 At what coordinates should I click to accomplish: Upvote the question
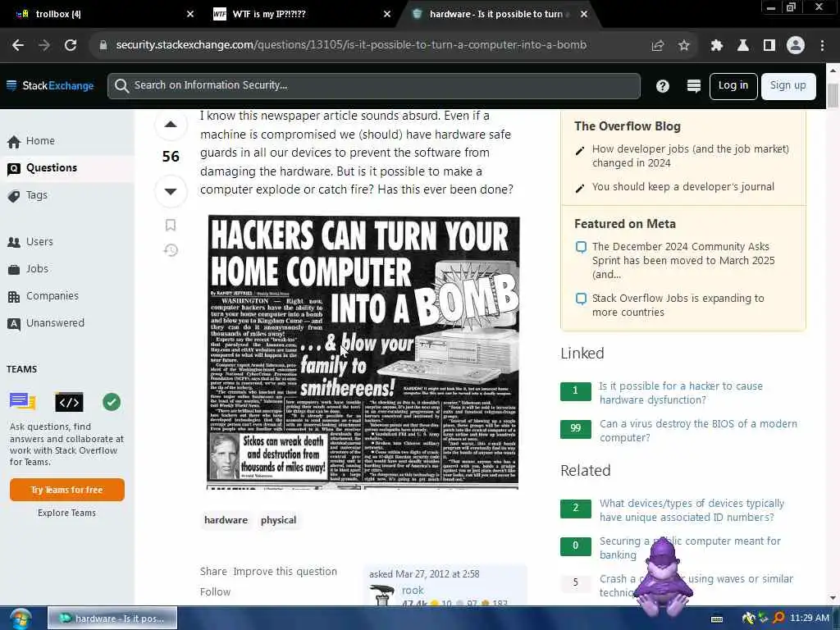pos(171,125)
